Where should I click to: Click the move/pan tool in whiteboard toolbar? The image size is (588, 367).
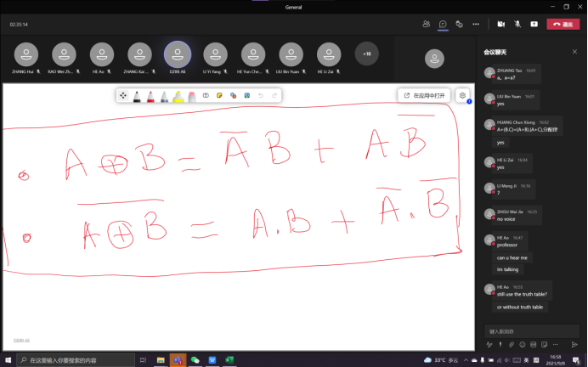click(x=123, y=96)
